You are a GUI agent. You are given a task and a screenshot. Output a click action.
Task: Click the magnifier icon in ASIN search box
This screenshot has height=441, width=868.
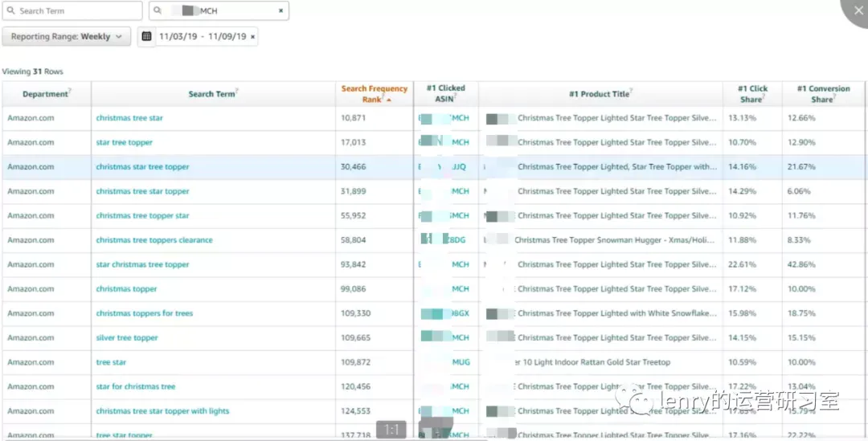[x=158, y=10]
